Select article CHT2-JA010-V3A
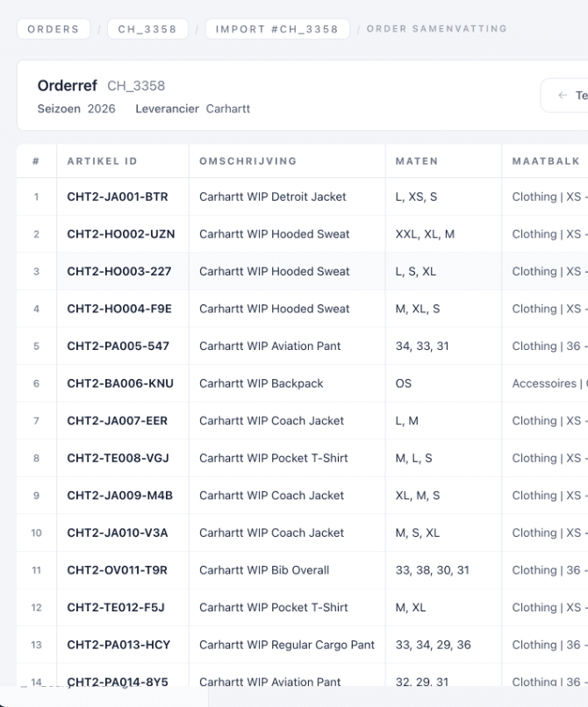This screenshot has height=707, width=588. click(118, 533)
